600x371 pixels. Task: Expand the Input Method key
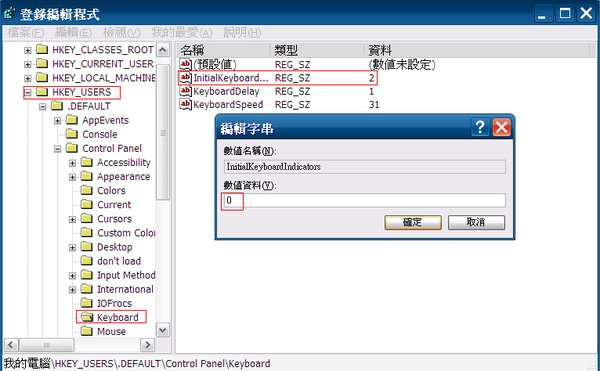[72, 276]
